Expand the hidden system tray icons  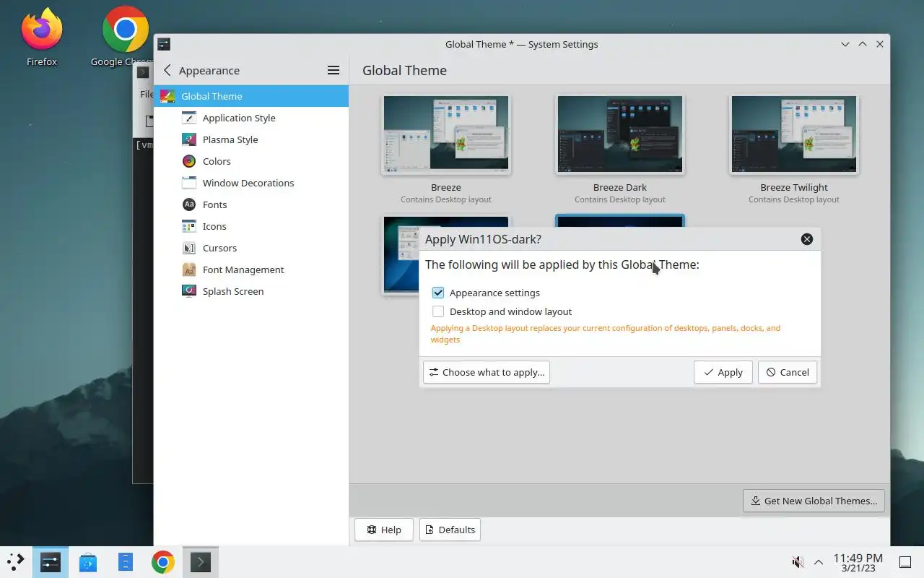pyautogui.click(x=819, y=561)
